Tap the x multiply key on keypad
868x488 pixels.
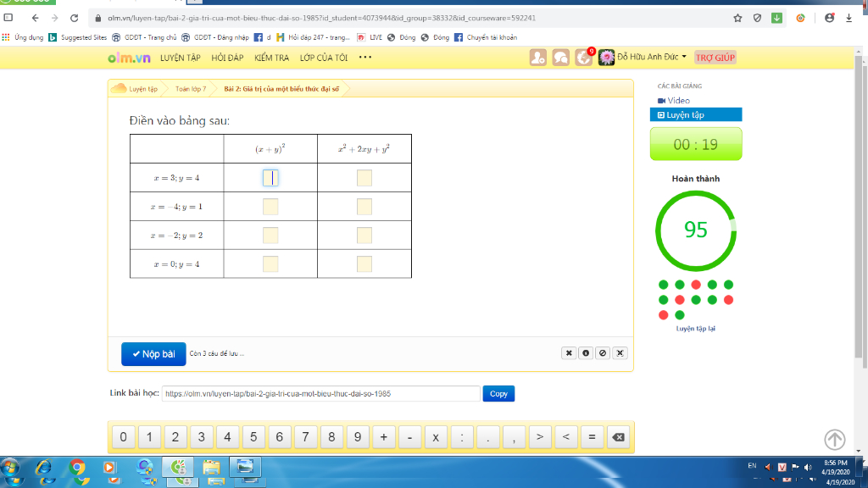coord(436,437)
